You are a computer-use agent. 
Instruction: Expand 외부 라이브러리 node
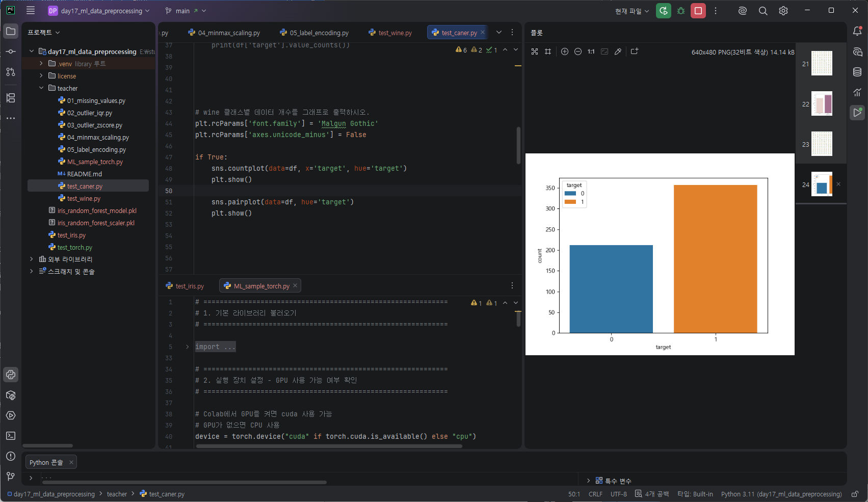tap(32, 259)
